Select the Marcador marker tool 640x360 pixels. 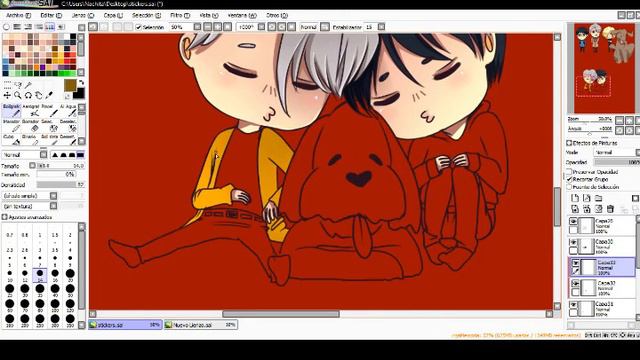pyautogui.click(x=11, y=125)
